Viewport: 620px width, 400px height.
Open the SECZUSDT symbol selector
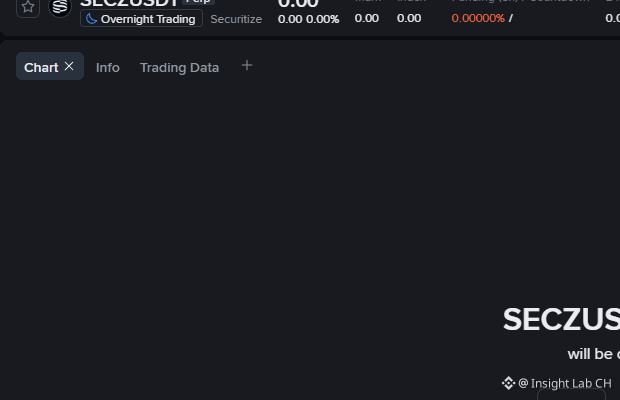[129, 3]
